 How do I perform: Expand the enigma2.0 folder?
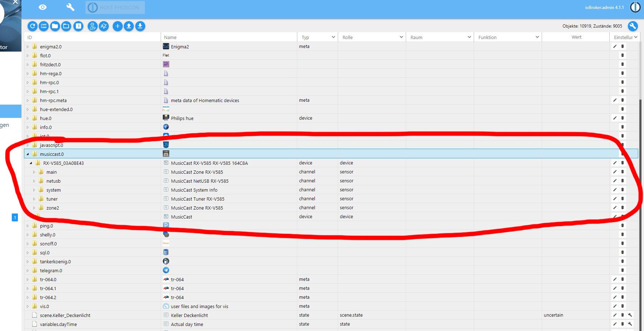click(28, 47)
